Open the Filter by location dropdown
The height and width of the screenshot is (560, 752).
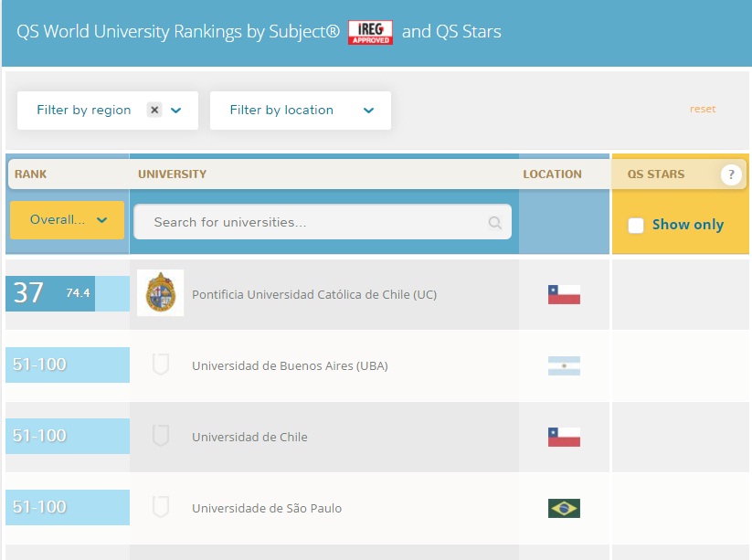[x=301, y=111]
